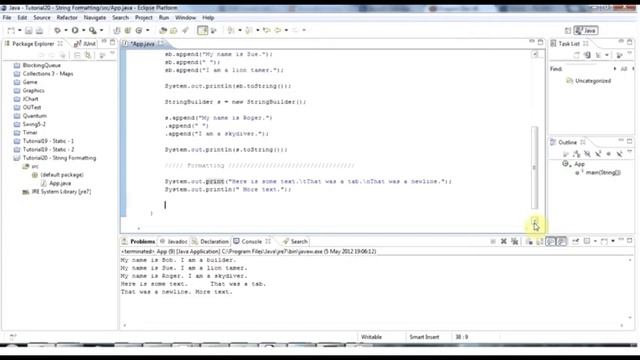Toggle Show Console on Standard Error
The width and height of the screenshot is (640, 360).
pyautogui.click(x=562, y=241)
